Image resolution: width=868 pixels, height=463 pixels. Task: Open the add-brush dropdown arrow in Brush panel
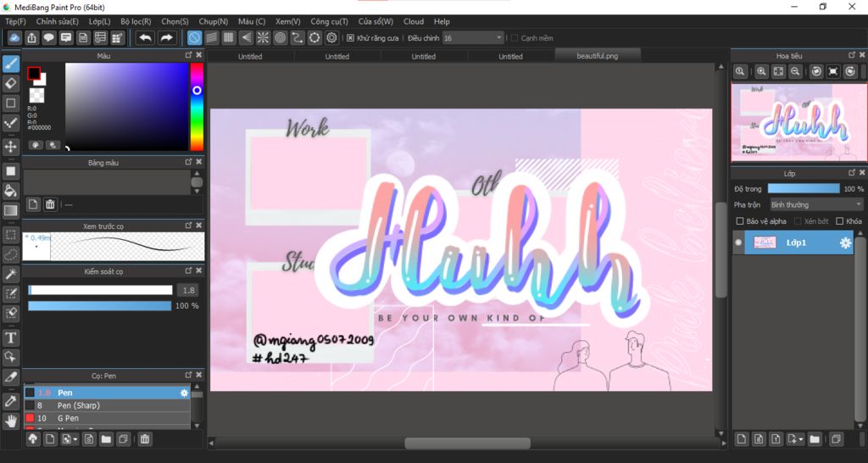tap(75, 439)
